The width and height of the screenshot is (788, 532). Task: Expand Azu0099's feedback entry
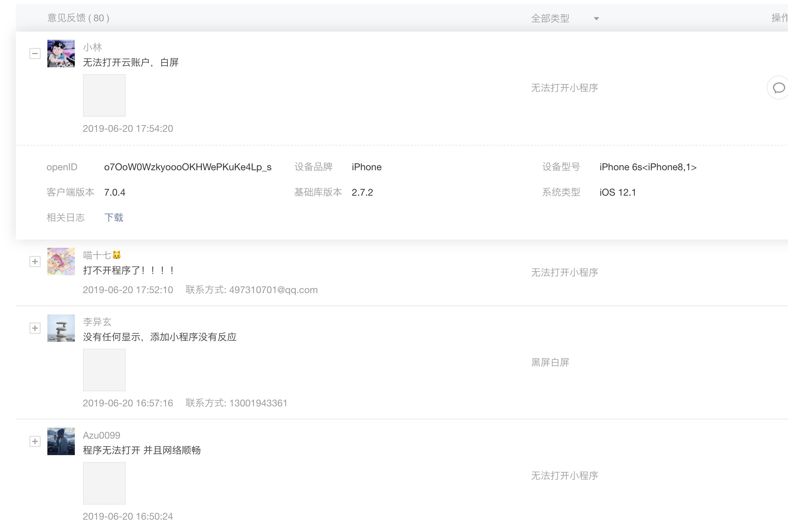pyautogui.click(x=35, y=441)
